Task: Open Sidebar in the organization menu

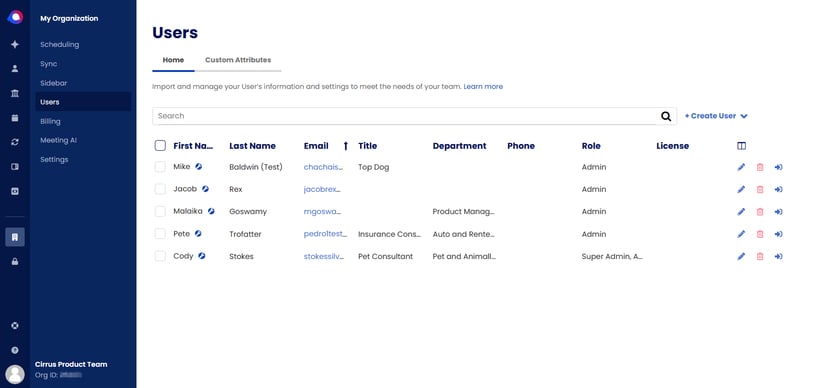Action: [54, 83]
